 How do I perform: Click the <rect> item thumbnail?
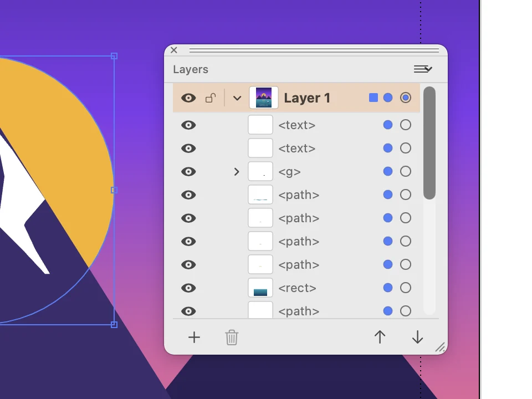coord(260,288)
